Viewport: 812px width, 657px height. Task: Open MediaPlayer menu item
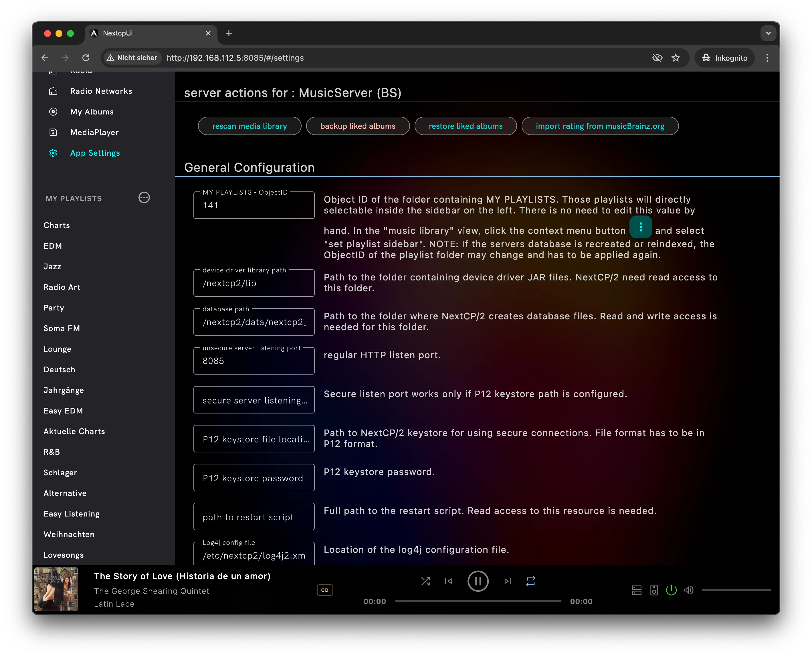(94, 132)
